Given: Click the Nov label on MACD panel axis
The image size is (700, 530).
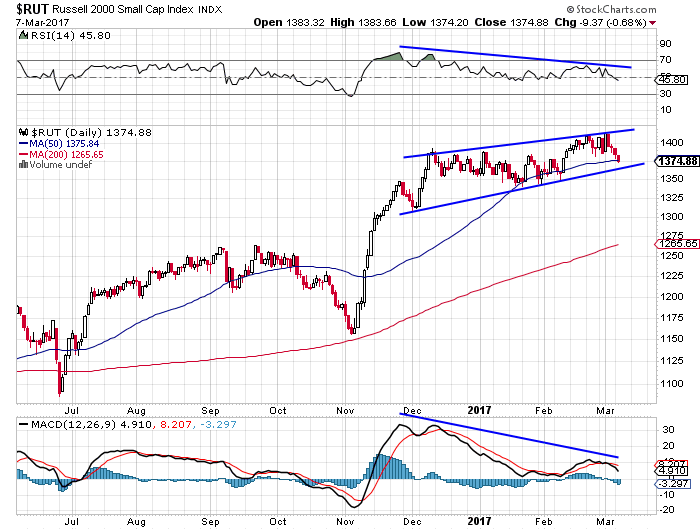Looking at the screenshot, I should pyautogui.click(x=345, y=522).
